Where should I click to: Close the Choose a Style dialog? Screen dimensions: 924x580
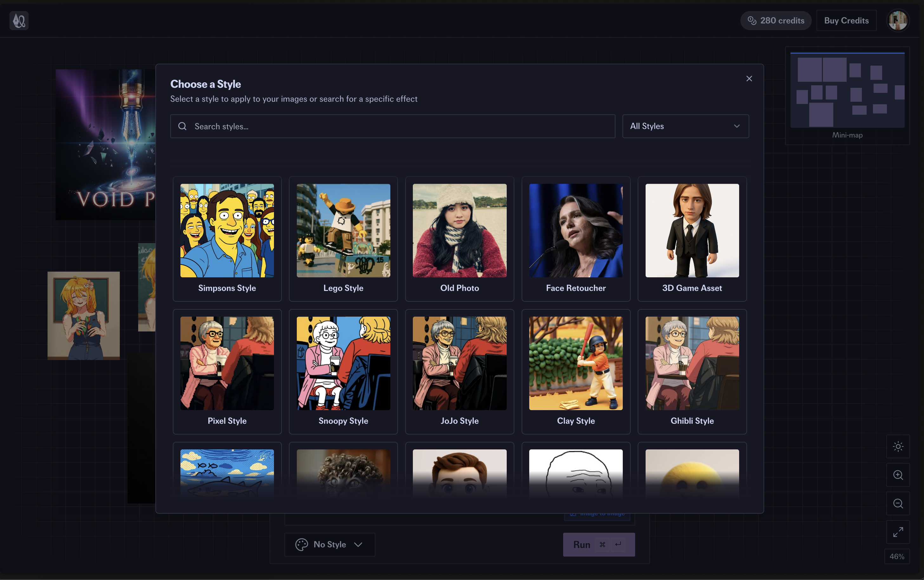point(749,79)
